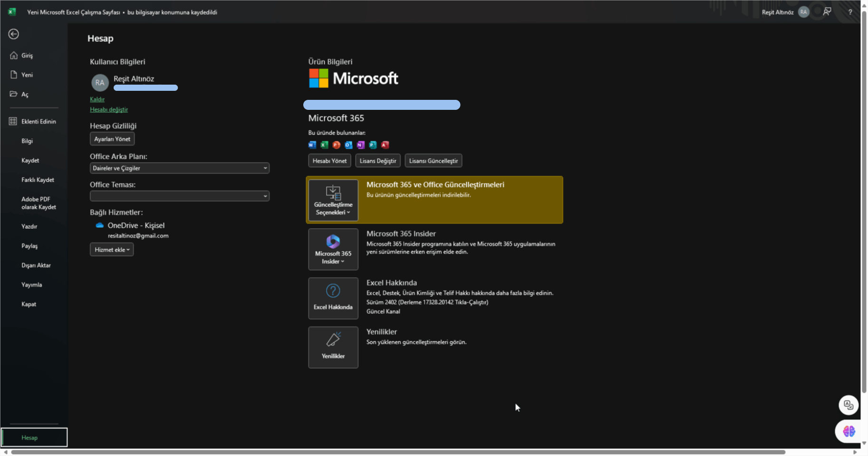Click the brain assistant icon at bottom right

pos(849,431)
